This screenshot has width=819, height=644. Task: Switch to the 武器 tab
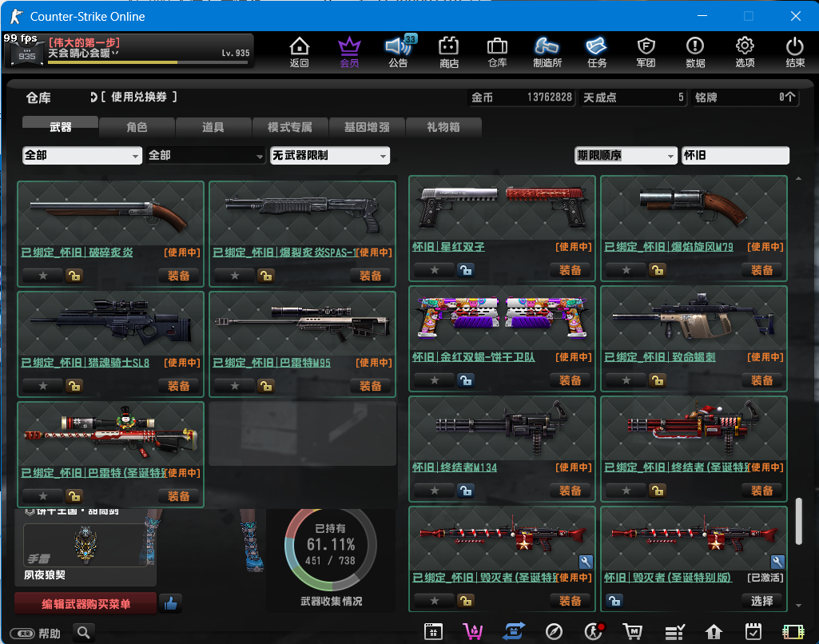tap(60, 126)
